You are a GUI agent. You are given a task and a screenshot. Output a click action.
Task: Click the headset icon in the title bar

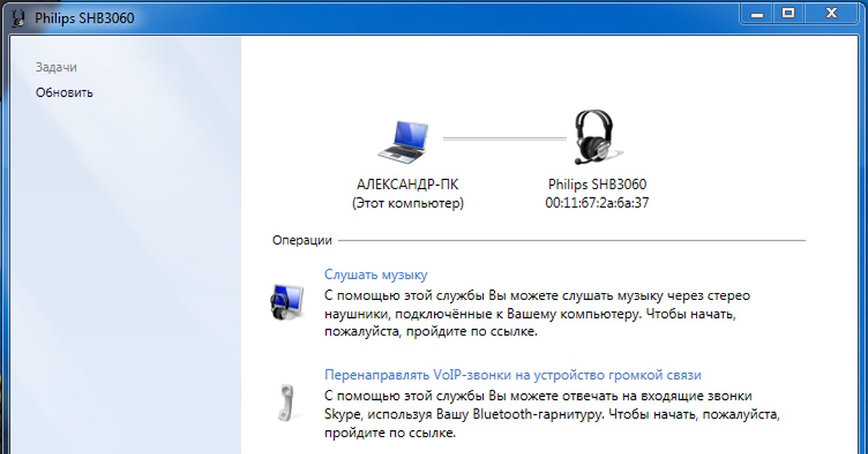(x=20, y=17)
